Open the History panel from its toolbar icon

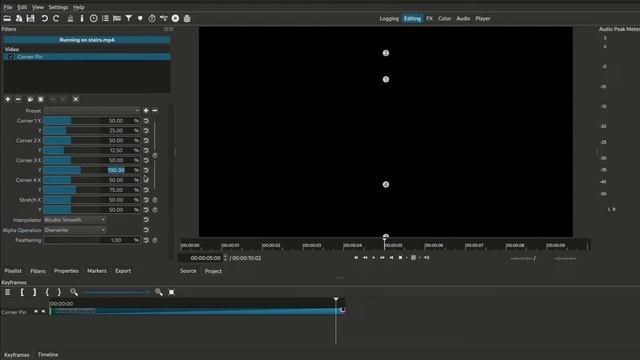(x=164, y=18)
